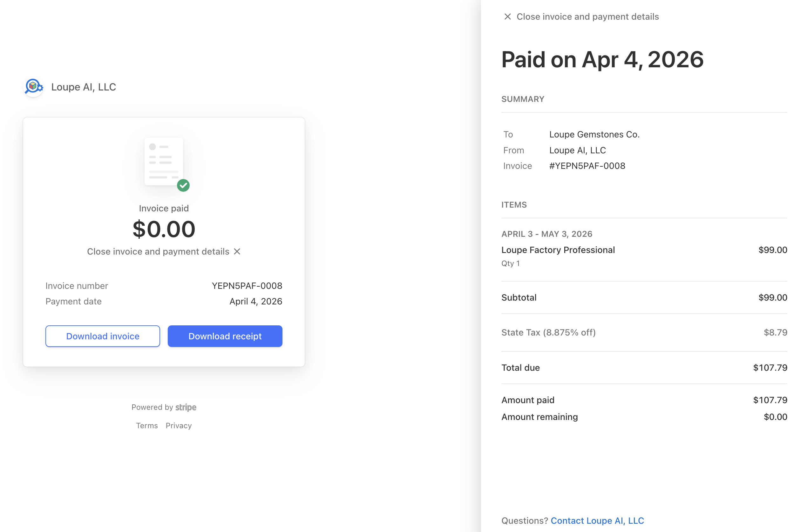Click the 'Payment date' label
The image size is (807, 532).
[x=74, y=301]
